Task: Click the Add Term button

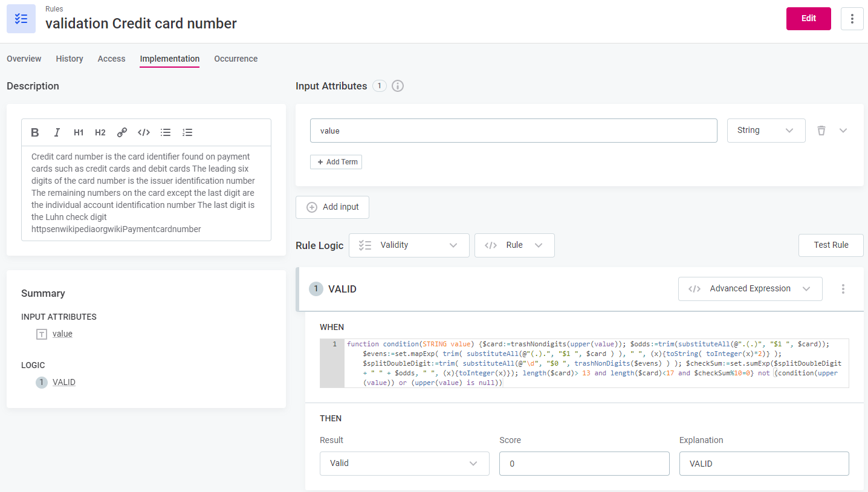Action: click(x=336, y=162)
